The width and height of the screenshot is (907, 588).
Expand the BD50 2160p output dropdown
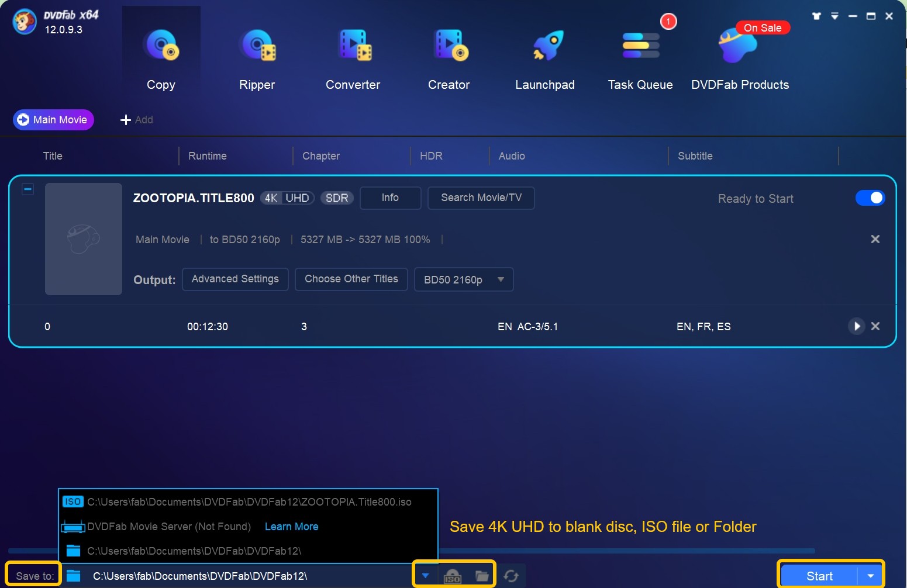coord(464,279)
